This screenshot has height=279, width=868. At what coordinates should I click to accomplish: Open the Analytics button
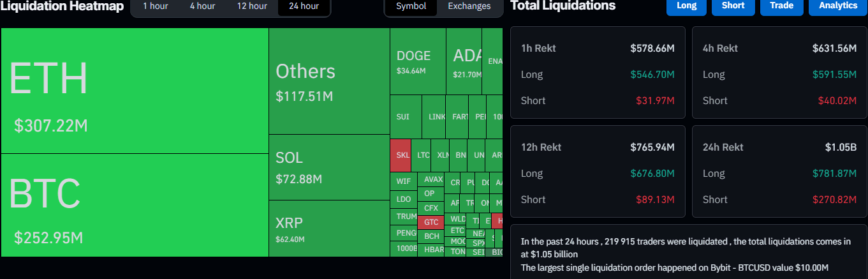coord(837,6)
